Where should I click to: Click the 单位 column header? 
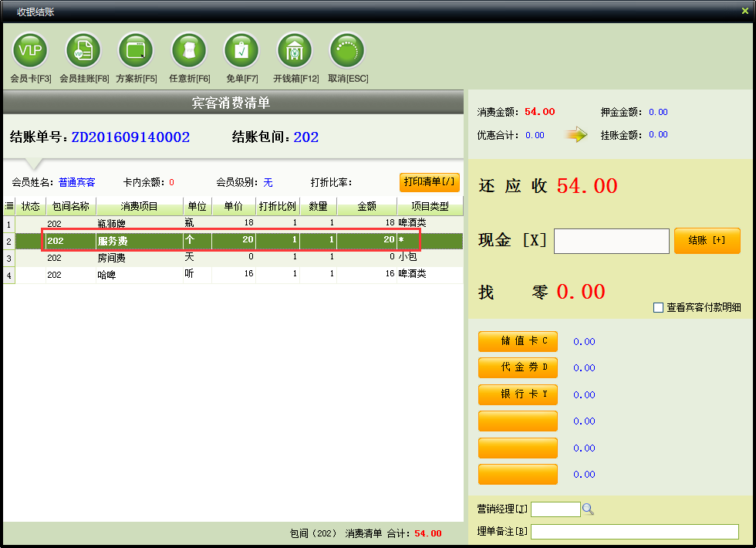[197, 207]
